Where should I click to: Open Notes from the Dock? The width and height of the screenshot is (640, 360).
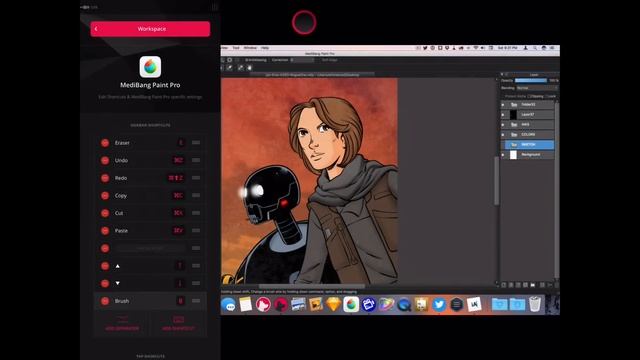[x=246, y=304]
